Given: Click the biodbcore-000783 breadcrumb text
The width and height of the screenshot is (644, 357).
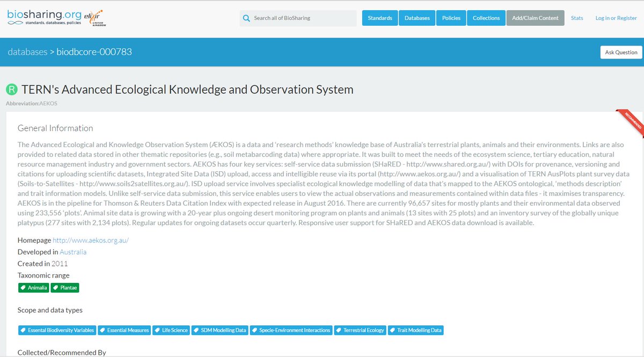Looking at the screenshot, I should pos(94,52).
